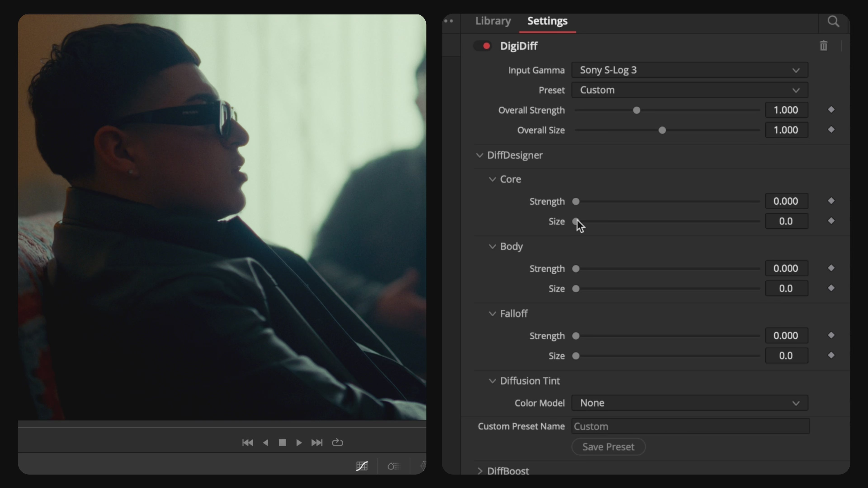Delete the DigiDiff effect with trash icon

coord(823,46)
